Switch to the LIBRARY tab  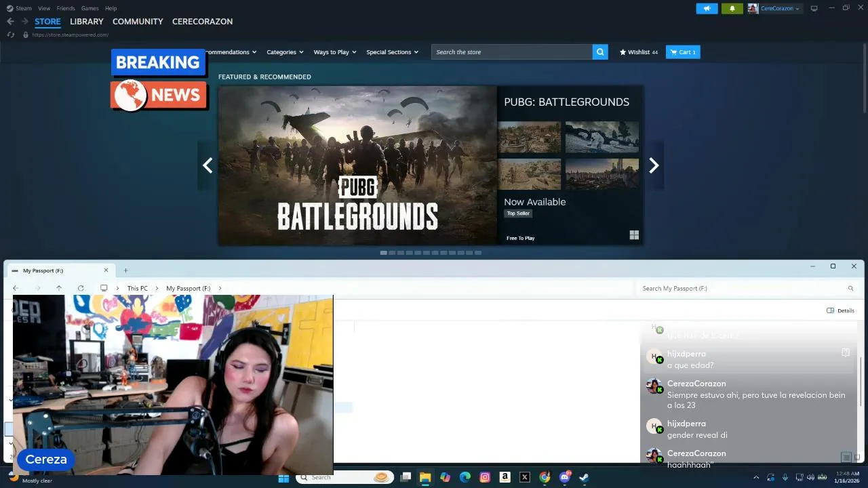coord(87,22)
